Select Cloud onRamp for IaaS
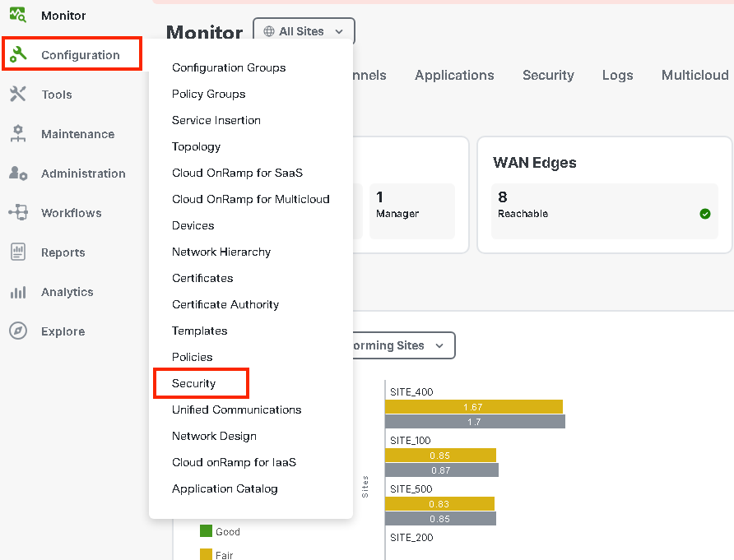The width and height of the screenshot is (734, 560). tap(234, 462)
